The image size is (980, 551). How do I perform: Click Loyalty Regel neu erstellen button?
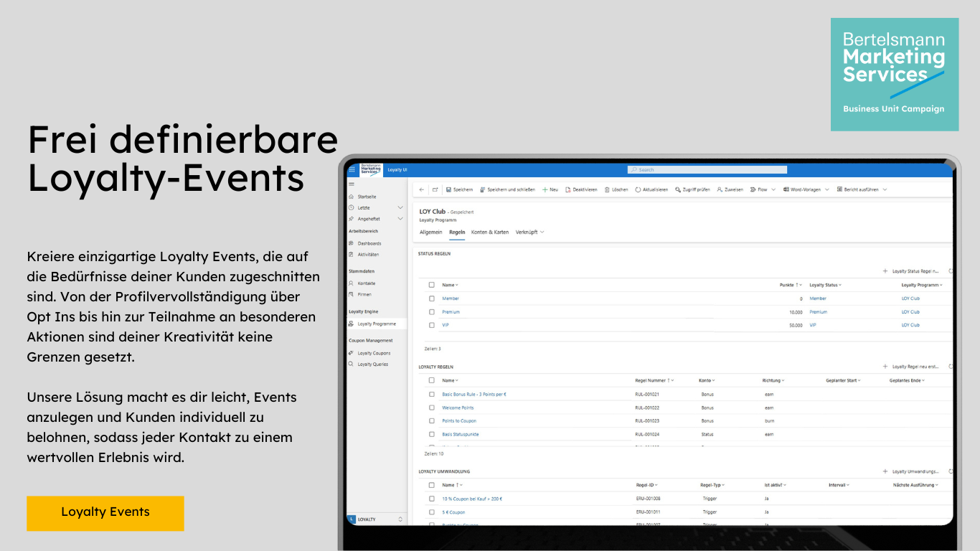[910, 367]
